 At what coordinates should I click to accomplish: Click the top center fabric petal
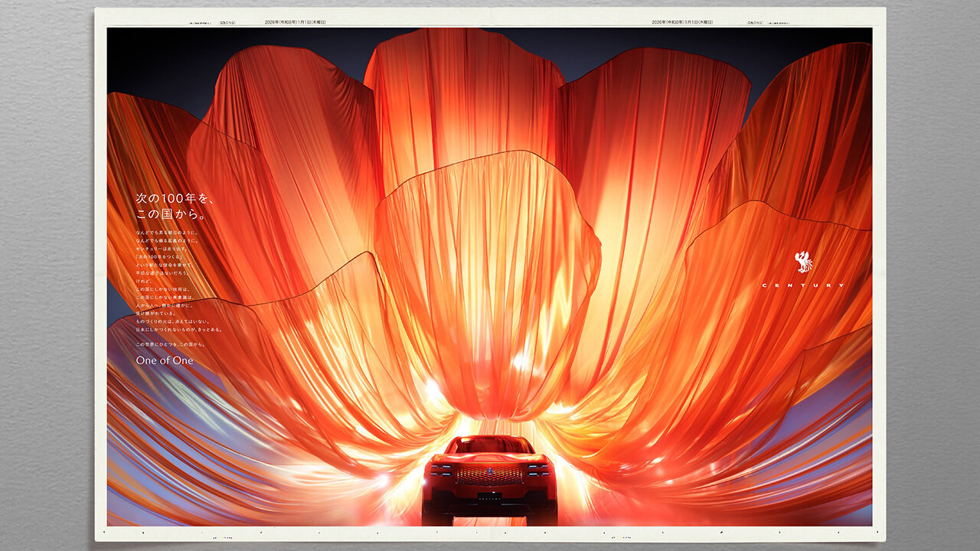point(463,99)
